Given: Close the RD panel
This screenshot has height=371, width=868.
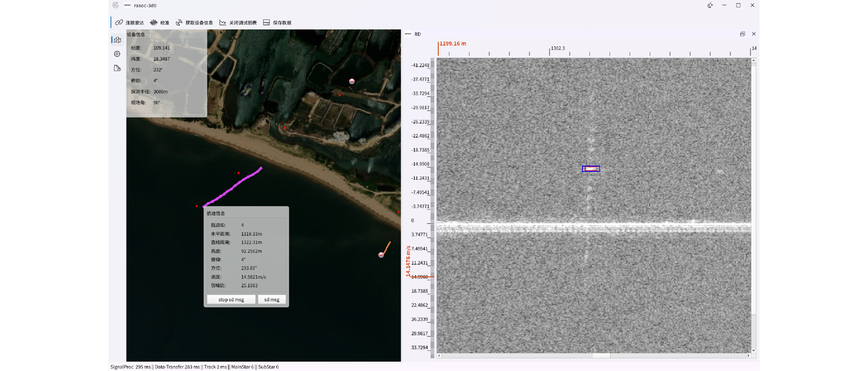Looking at the screenshot, I should [754, 34].
